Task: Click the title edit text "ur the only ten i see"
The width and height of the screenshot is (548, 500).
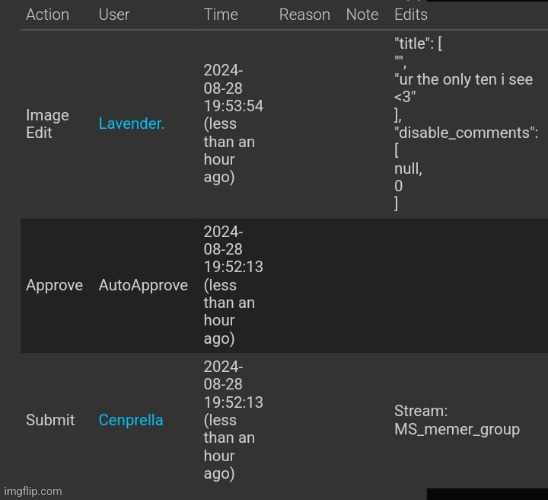Action: (x=463, y=80)
